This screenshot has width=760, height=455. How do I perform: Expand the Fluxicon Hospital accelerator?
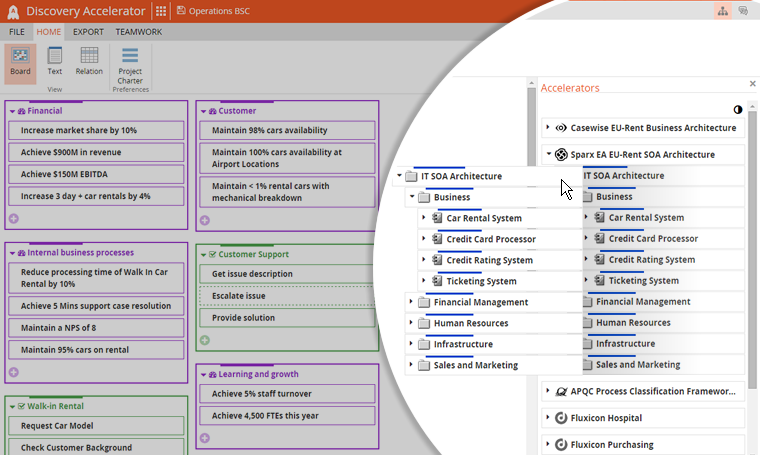[x=548, y=417]
